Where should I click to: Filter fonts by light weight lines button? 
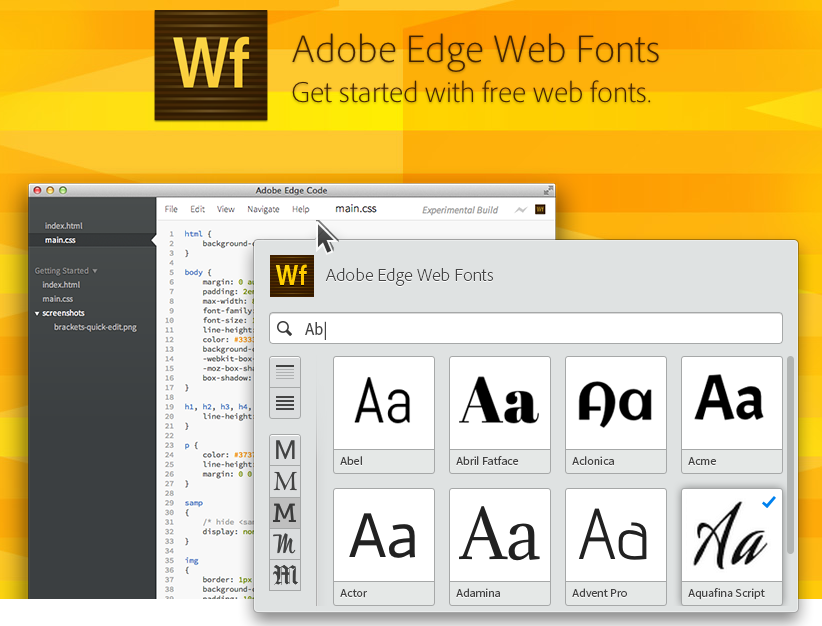[x=285, y=372]
